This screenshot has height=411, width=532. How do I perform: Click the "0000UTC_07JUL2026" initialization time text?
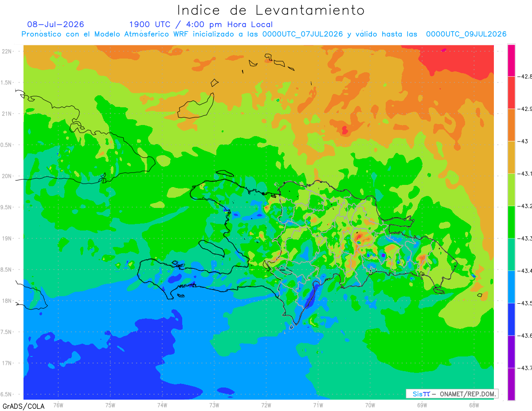(x=302, y=34)
